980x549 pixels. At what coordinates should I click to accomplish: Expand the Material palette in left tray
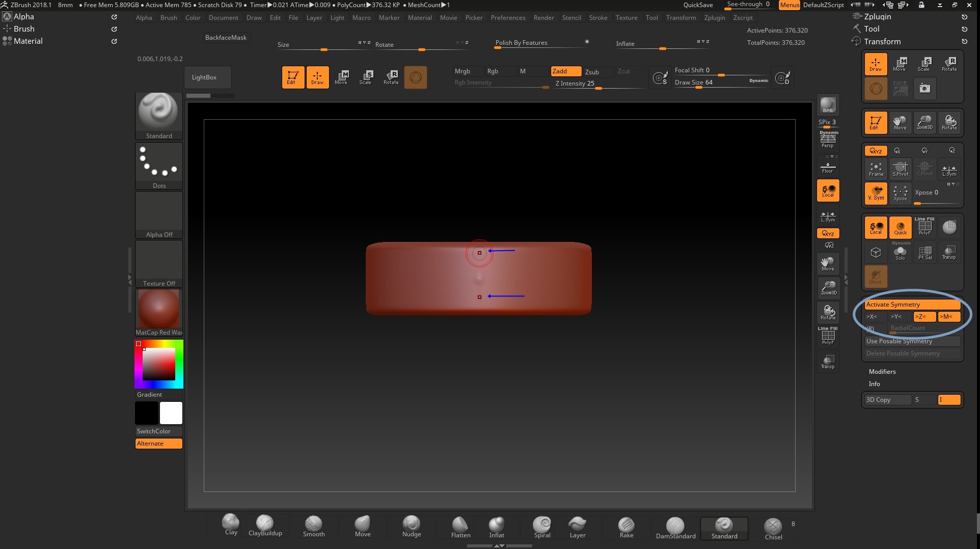tap(28, 41)
